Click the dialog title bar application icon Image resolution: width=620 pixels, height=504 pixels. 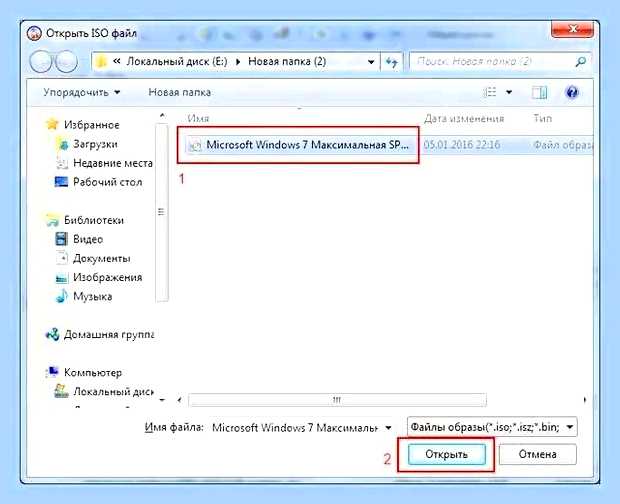coord(34,33)
